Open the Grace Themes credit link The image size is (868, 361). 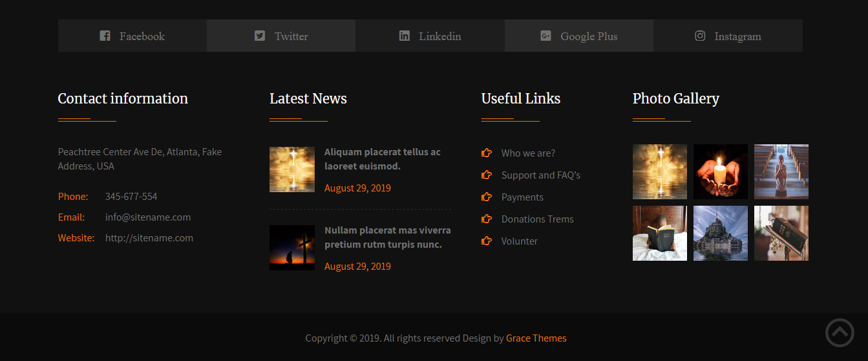[536, 338]
